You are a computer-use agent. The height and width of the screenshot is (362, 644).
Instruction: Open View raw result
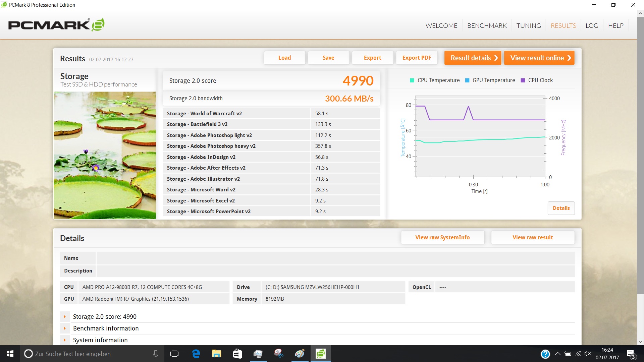(533, 237)
